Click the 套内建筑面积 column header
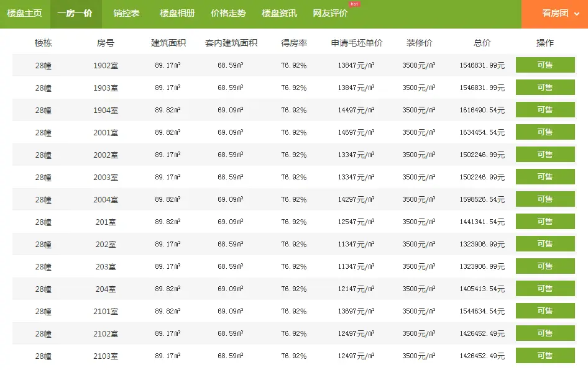 [231, 43]
